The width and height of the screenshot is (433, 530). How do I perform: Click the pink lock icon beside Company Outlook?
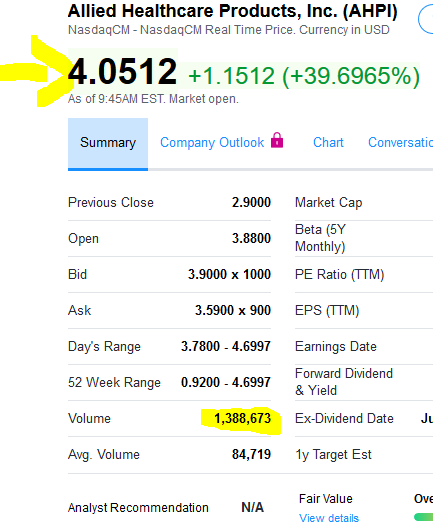pyautogui.click(x=277, y=140)
